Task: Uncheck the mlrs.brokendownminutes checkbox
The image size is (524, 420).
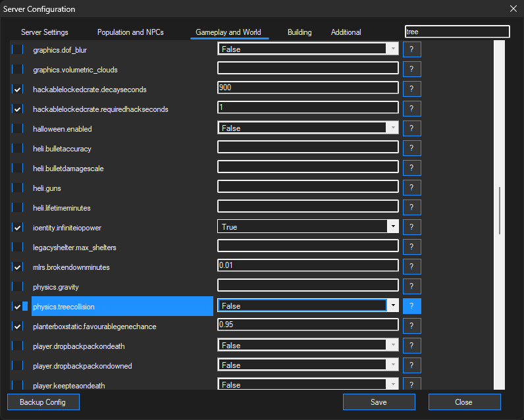Action: [x=18, y=267]
